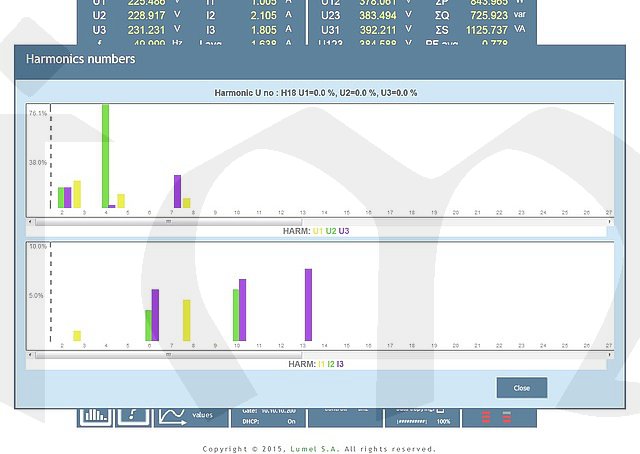640x454 pixels.
Task: Click the purple I3 bar at harmonic 13
Action: point(308,305)
